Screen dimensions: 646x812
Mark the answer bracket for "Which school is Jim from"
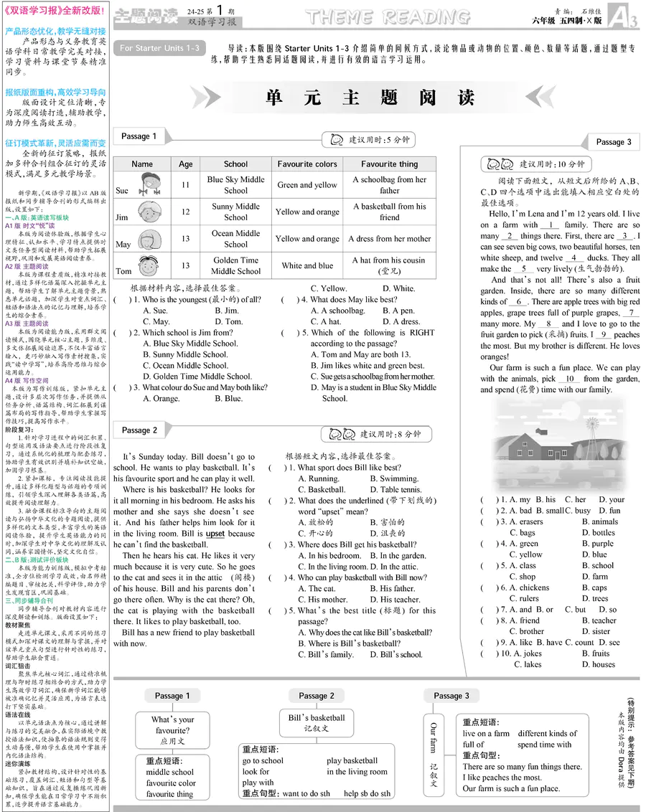[121, 333]
